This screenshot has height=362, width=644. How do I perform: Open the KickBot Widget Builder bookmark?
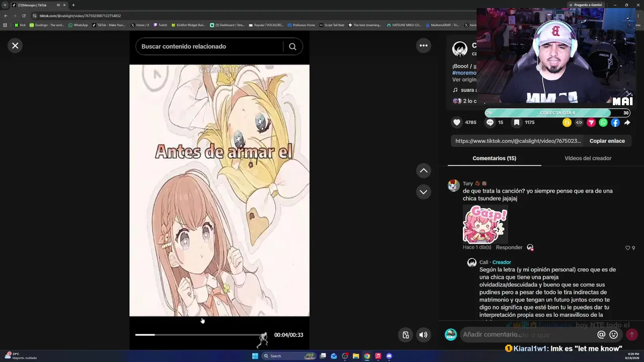[188, 25]
